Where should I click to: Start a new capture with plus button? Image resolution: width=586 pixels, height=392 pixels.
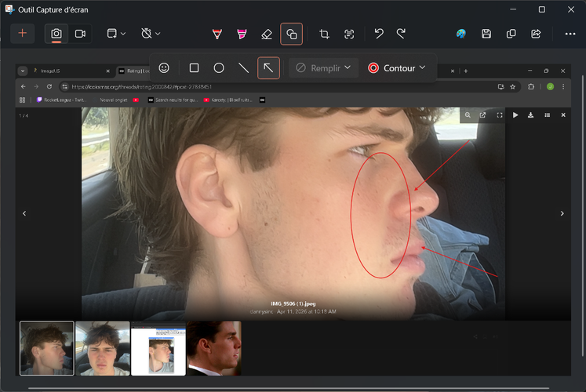click(23, 34)
